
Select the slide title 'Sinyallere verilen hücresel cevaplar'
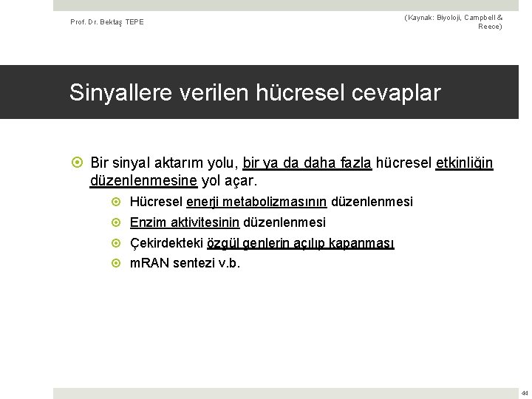tap(255, 92)
